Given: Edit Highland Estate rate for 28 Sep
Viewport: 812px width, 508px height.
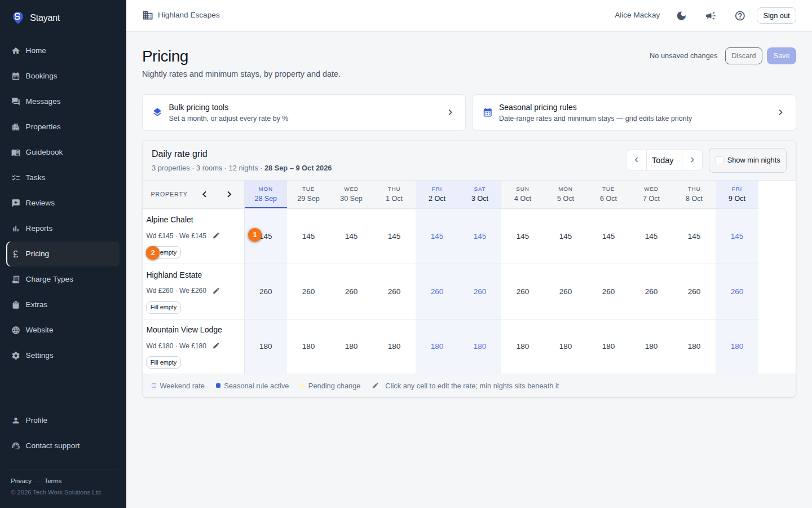Looking at the screenshot, I should [x=266, y=292].
